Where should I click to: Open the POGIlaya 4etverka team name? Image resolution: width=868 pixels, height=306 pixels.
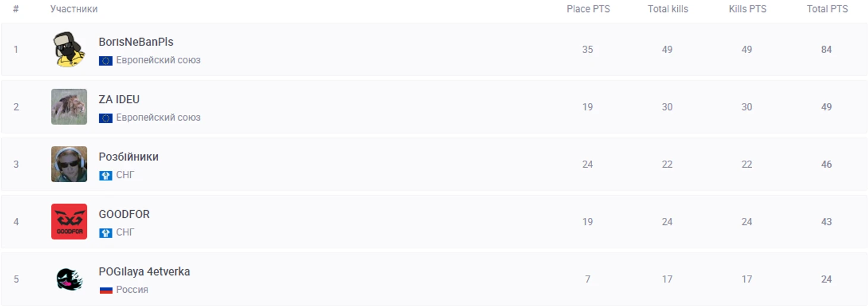[x=144, y=272]
